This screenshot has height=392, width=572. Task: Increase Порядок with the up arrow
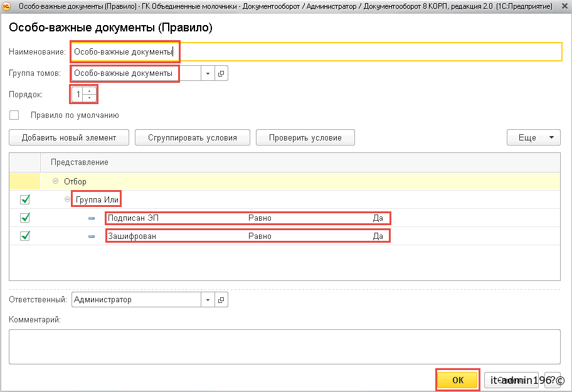(x=90, y=91)
